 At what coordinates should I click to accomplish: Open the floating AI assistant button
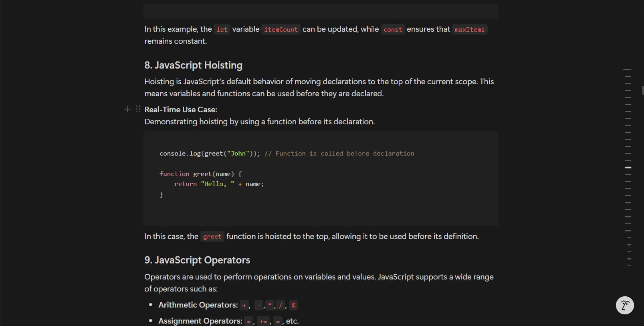(625, 305)
